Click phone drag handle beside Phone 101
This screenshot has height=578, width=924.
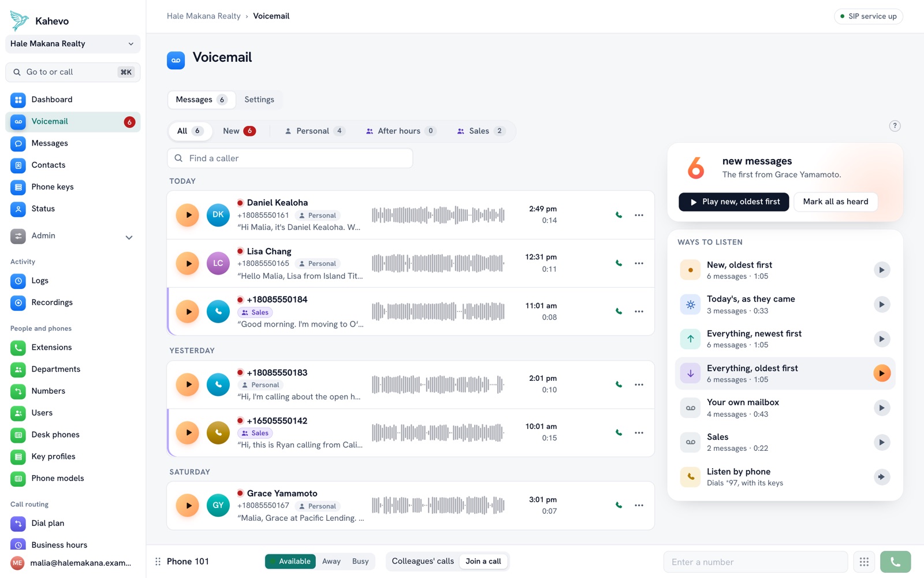[158, 562]
